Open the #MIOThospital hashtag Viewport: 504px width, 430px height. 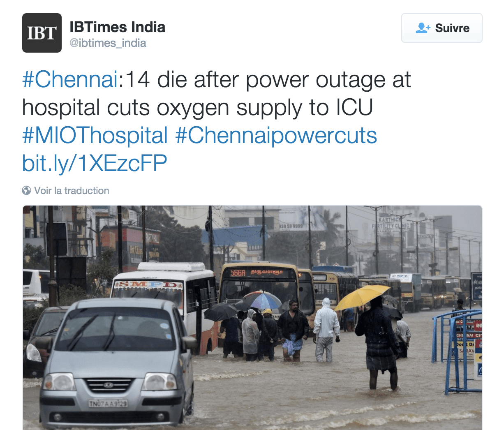pos(95,136)
